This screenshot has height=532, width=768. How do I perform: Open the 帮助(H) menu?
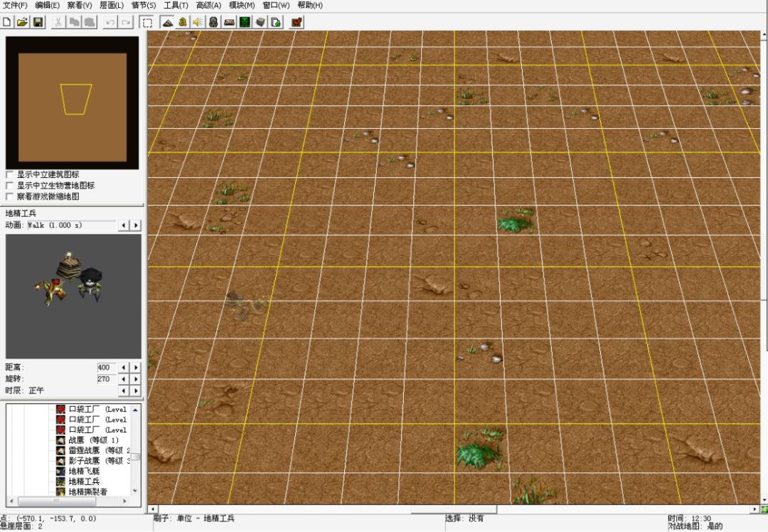[x=310, y=6]
